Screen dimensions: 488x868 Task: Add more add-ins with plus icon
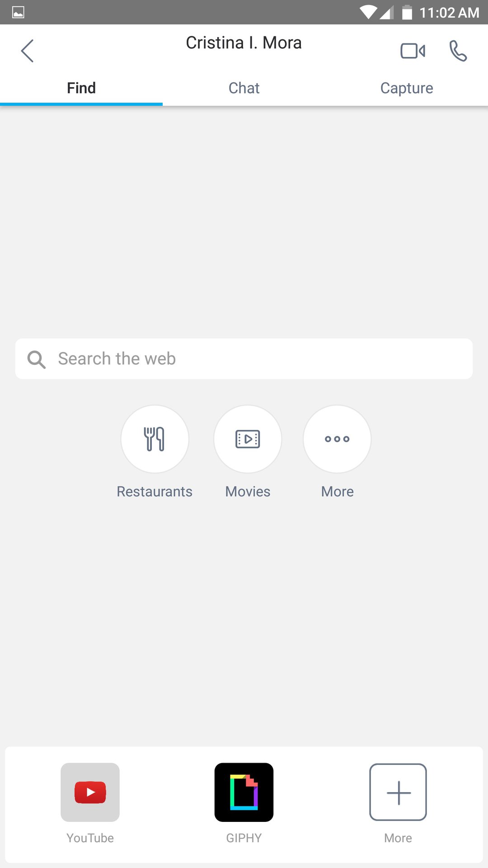tap(398, 792)
